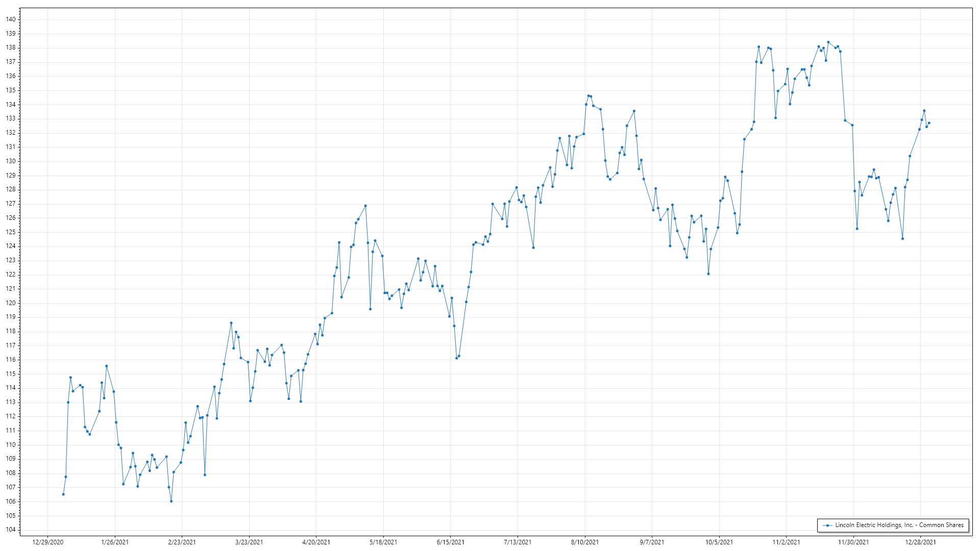Click the first data point at far left
The image size is (980, 551).
click(63, 494)
